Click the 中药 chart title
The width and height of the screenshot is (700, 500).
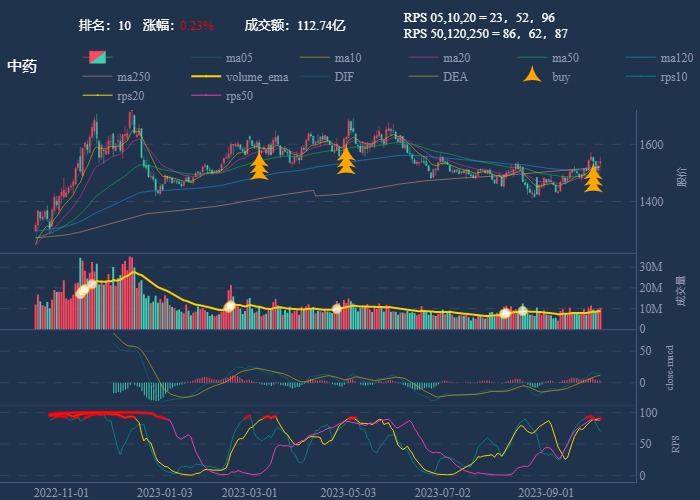23,66
